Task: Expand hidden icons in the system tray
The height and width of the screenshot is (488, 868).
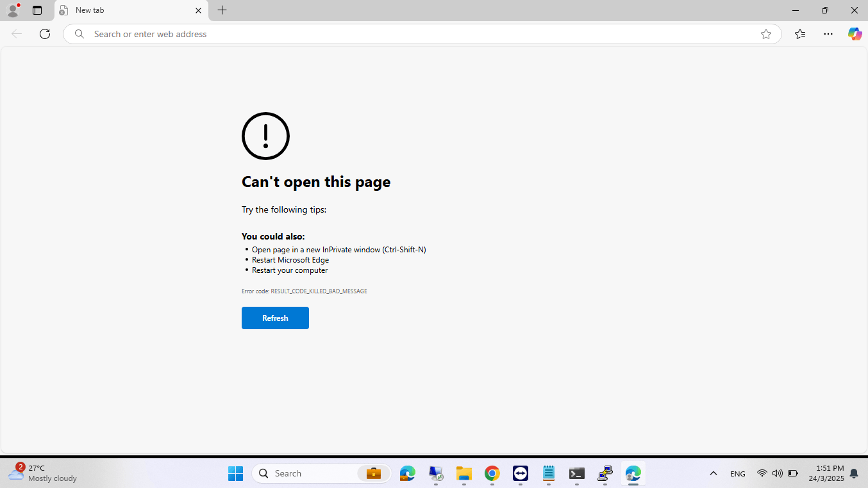Action: (x=713, y=473)
